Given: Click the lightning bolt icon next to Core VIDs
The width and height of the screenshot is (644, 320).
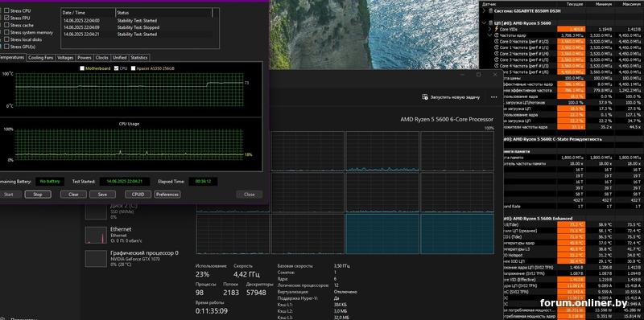Looking at the screenshot, I should (497, 29).
